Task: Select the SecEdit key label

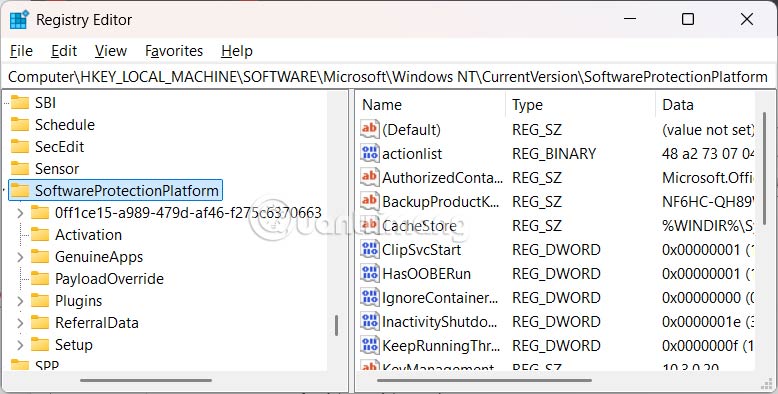Action: click(60, 147)
